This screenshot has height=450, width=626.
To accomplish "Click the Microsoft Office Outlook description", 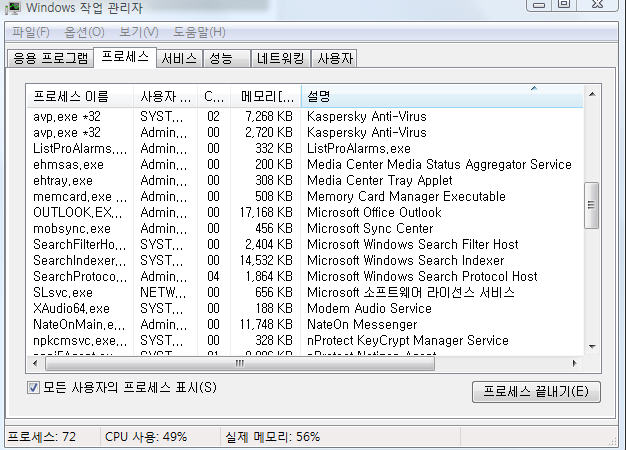I will click(x=374, y=212).
